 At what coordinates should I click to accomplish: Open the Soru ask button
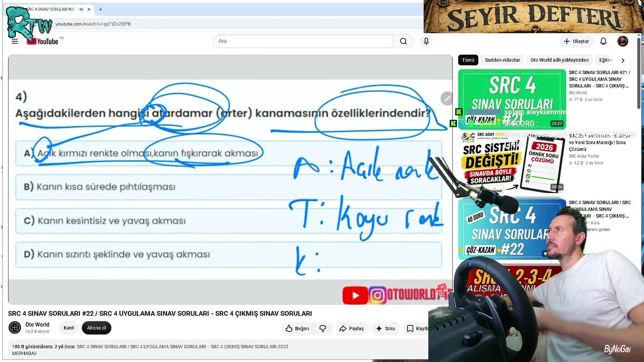click(x=385, y=328)
